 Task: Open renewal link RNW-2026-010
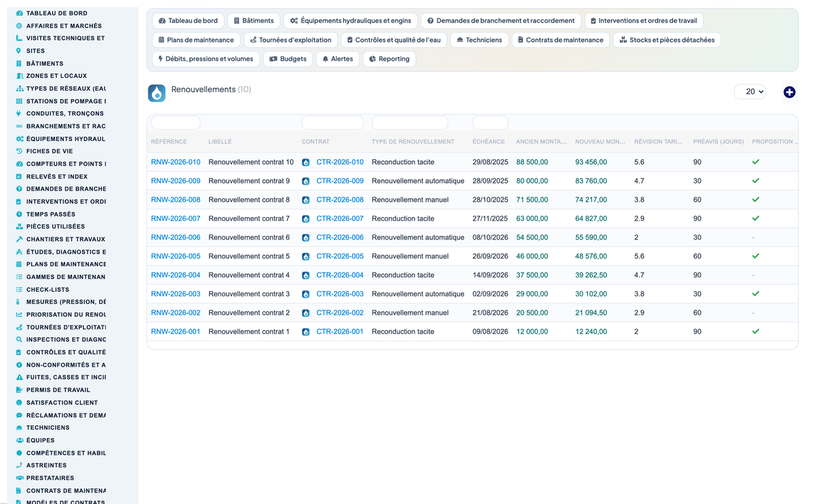point(176,162)
